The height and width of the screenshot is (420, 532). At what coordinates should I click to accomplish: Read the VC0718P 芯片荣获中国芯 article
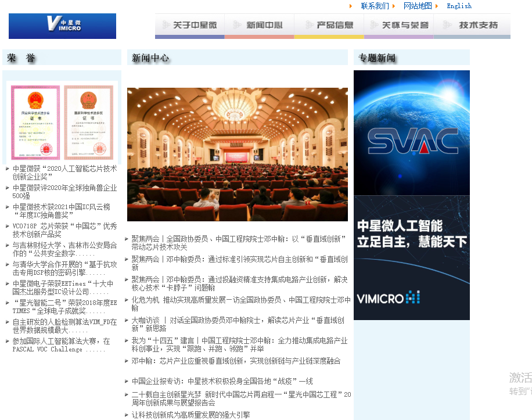coord(64,230)
